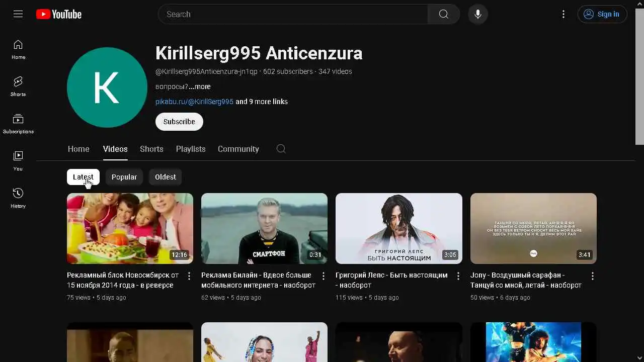The width and height of the screenshot is (644, 362).
Task: Click the search magnifier button
Action: 444,14
